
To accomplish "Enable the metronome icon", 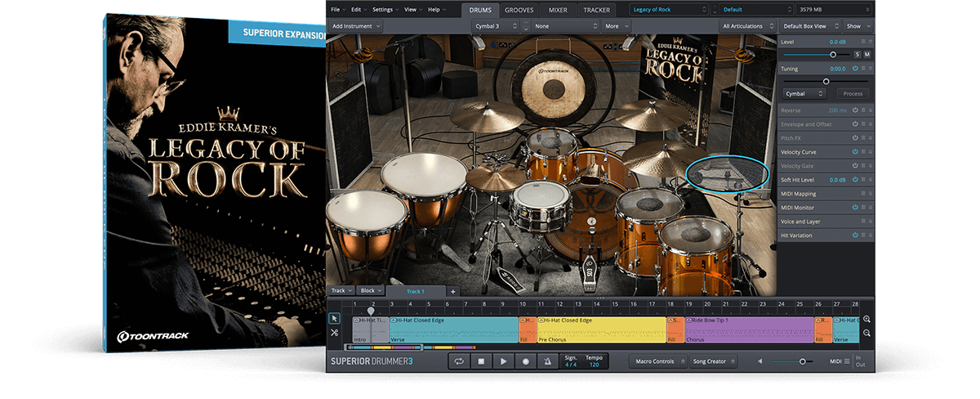I will click(x=547, y=361).
